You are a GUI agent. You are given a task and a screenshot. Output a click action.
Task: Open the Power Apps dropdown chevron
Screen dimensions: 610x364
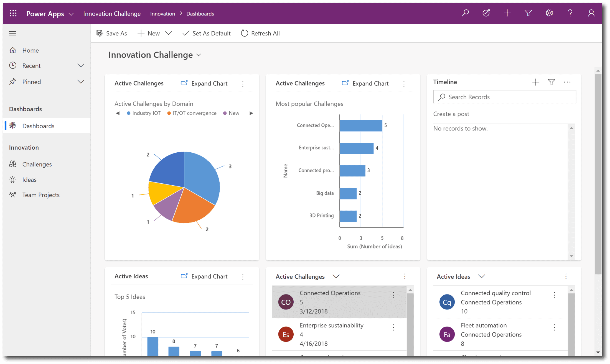[x=71, y=14]
